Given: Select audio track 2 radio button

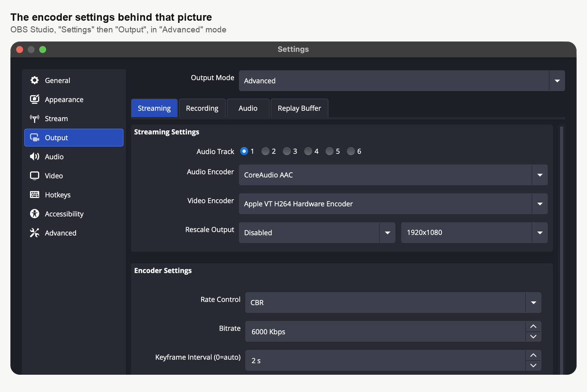Looking at the screenshot, I should click(x=265, y=151).
